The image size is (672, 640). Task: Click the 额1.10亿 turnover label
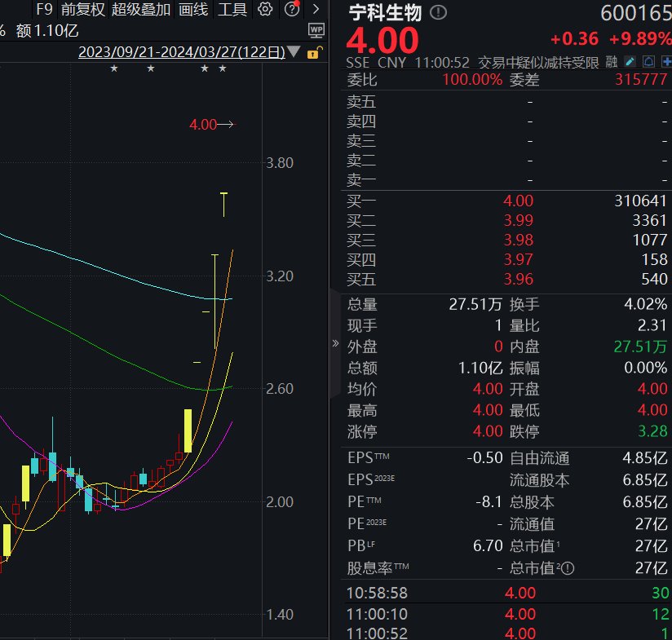point(47,31)
